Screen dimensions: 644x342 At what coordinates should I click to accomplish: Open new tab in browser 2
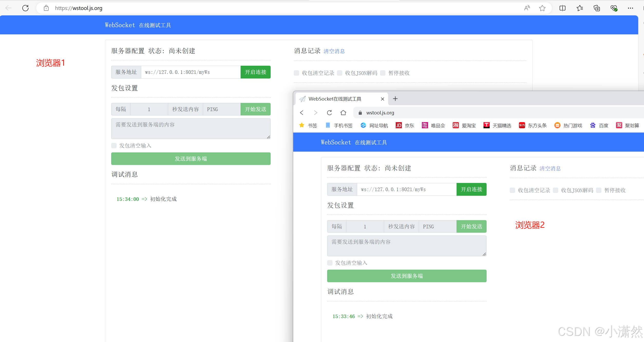(395, 99)
